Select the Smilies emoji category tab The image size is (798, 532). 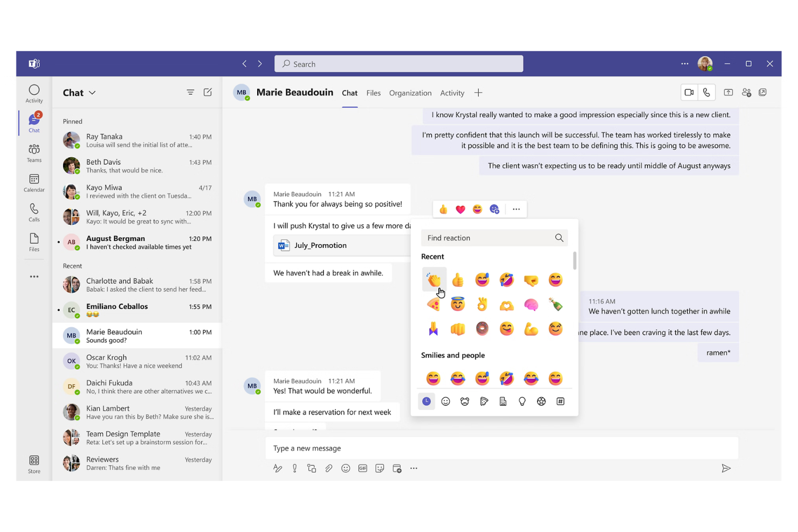(445, 401)
